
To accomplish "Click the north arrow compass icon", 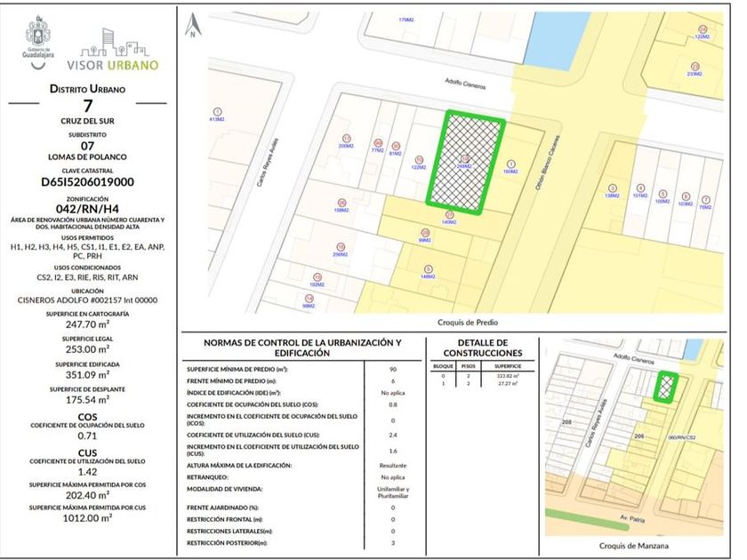I will [193, 25].
